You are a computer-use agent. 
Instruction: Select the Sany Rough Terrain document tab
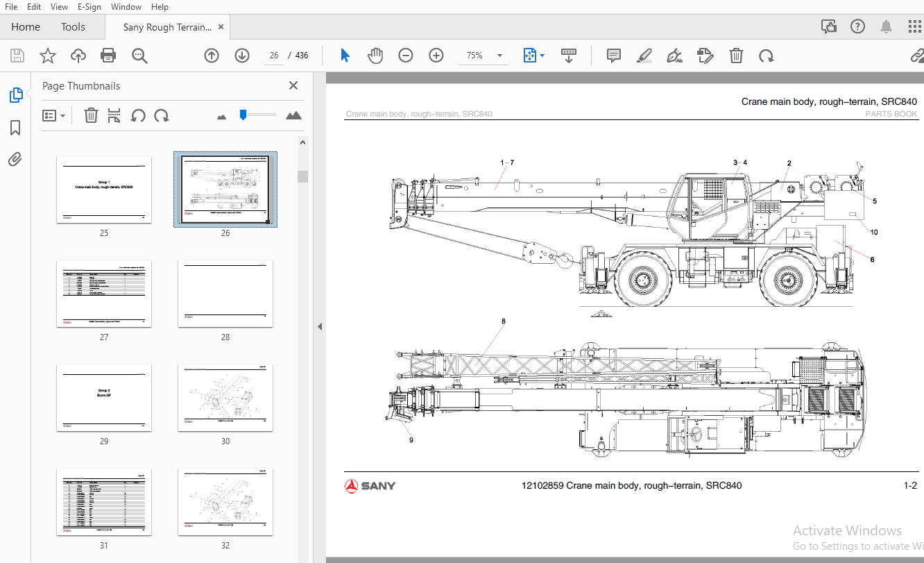[x=167, y=27]
